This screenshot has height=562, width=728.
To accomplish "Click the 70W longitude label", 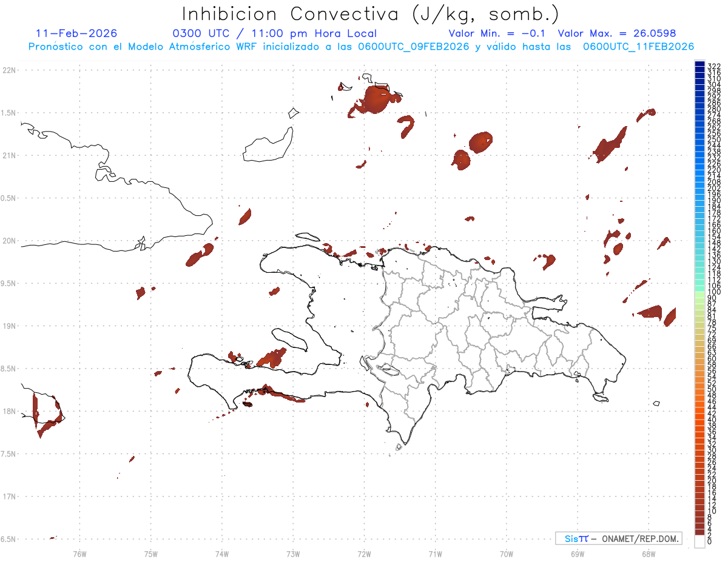I will coord(507,554).
